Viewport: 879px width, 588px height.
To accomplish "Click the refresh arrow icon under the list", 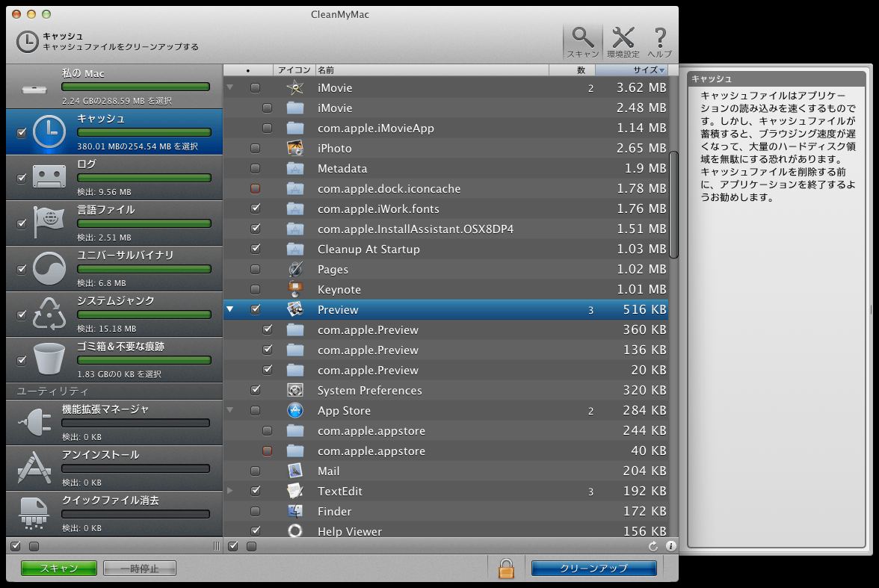I will pos(653,546).
